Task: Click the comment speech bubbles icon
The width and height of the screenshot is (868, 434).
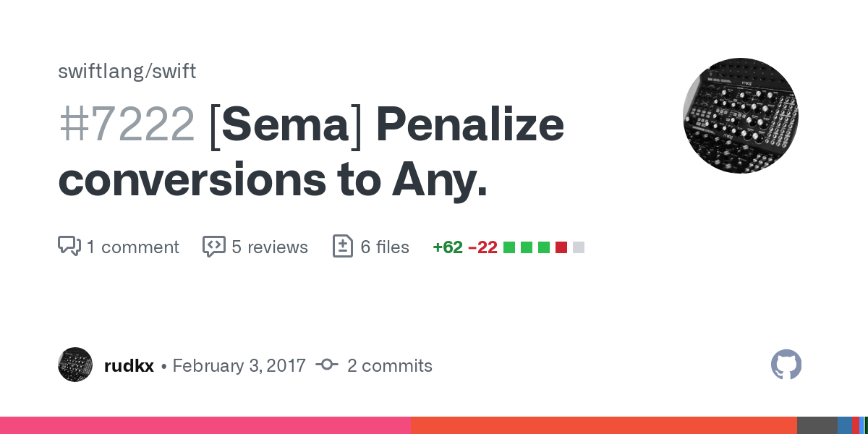Action: pyautogui.click(x=69, y=247)
